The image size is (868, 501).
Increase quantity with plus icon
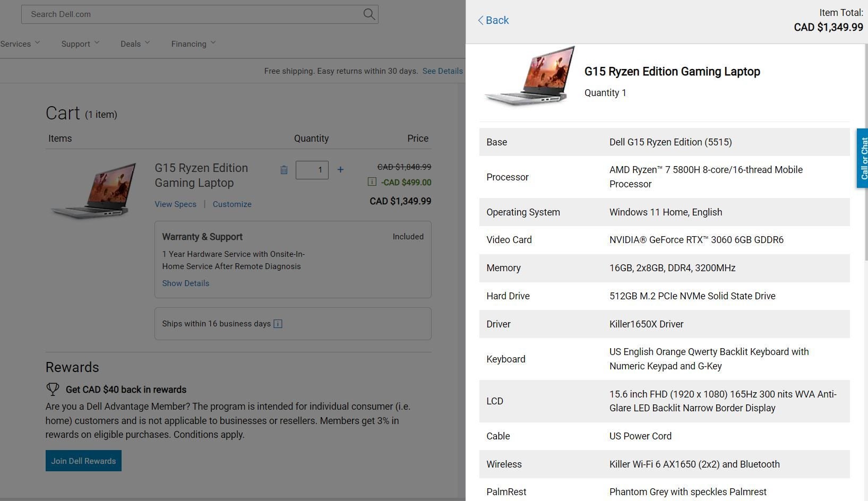[x=340, y=170]
